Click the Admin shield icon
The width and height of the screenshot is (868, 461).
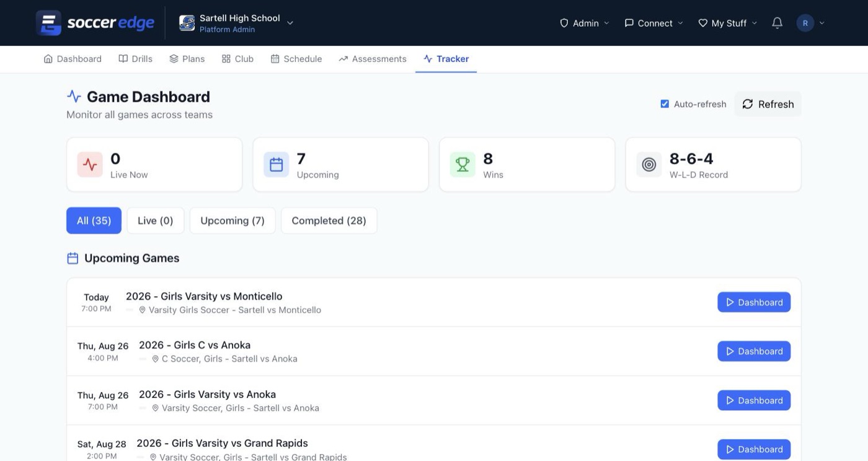click(564, 23)
